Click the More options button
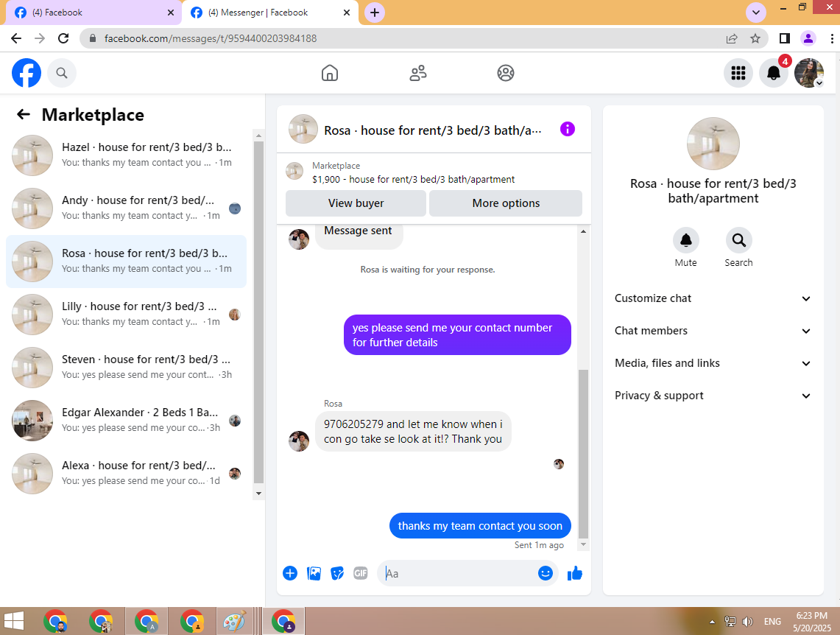840x635 pixels. tap(506, 203)
